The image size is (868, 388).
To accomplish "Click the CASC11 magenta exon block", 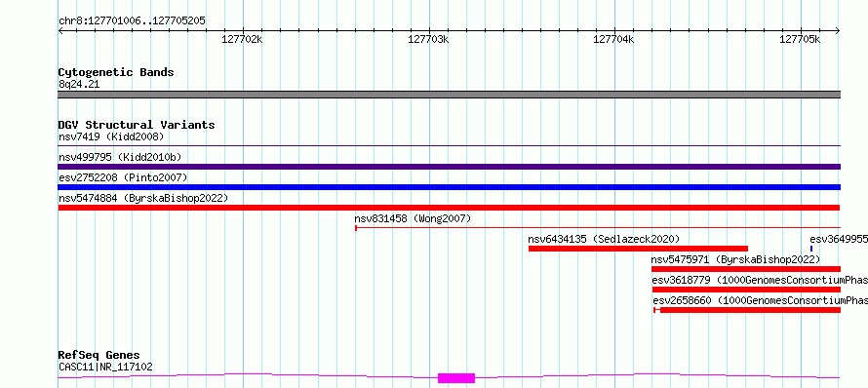I will [x=456, y=378].
